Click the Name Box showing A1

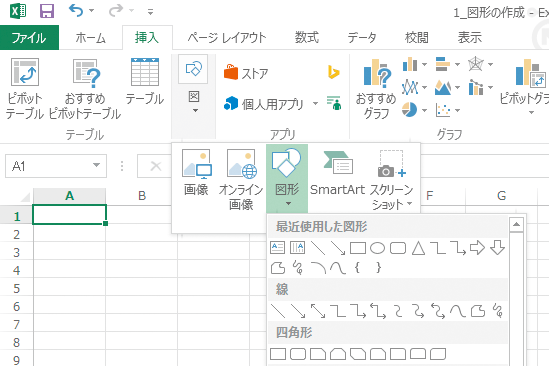[x=56, y=166]
